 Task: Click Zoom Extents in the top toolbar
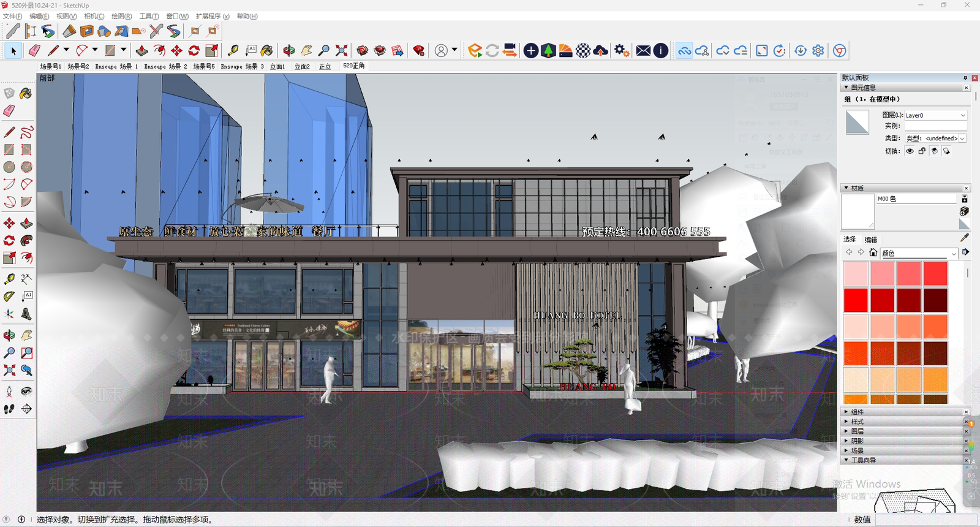[x=341, y=51]
